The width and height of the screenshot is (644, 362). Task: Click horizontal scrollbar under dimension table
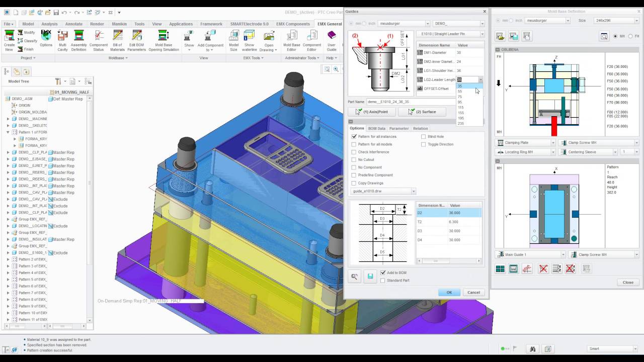(x=449, y=261)
